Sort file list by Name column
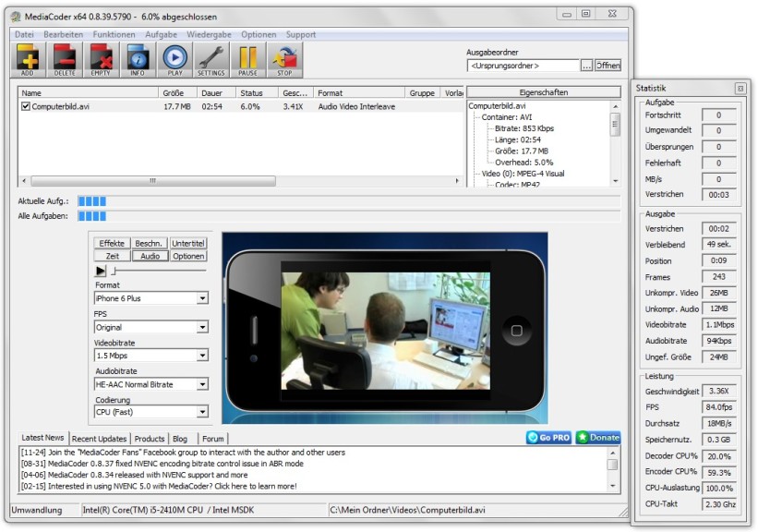Viewport: 758px width, 532px height. [89, 93]
